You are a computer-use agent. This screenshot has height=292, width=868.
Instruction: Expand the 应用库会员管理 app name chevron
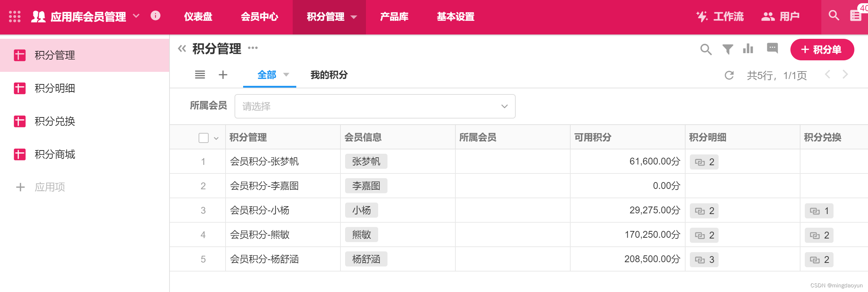pos(136,16)
